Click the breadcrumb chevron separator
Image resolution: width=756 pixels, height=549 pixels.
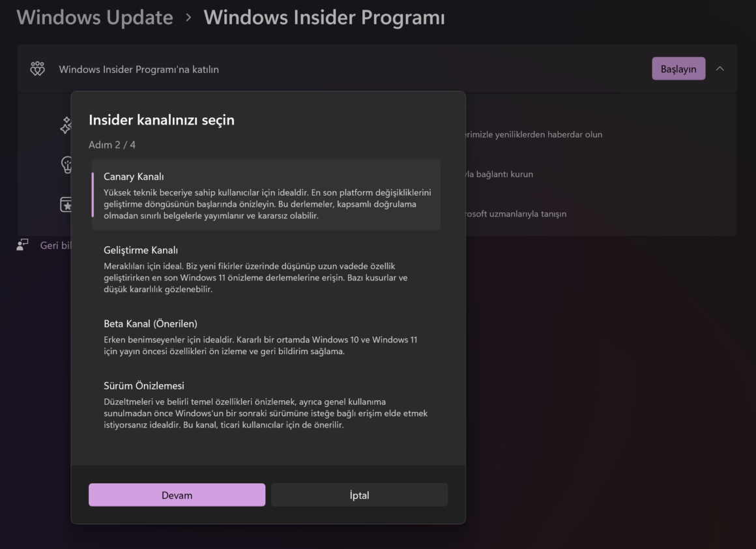pyautogui.click(x=188, y=18)
